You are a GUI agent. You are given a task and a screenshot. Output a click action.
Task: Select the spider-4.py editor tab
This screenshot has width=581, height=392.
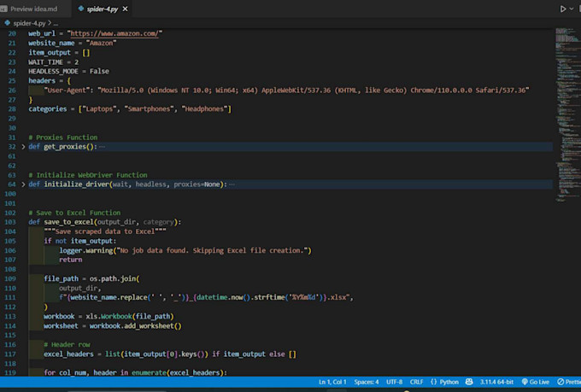point(102,9)
